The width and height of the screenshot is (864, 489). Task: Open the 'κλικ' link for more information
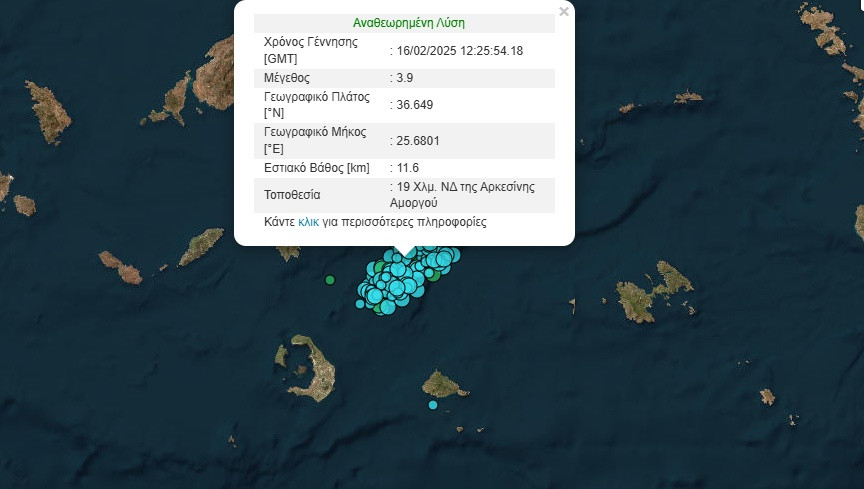tap(308, 222)
